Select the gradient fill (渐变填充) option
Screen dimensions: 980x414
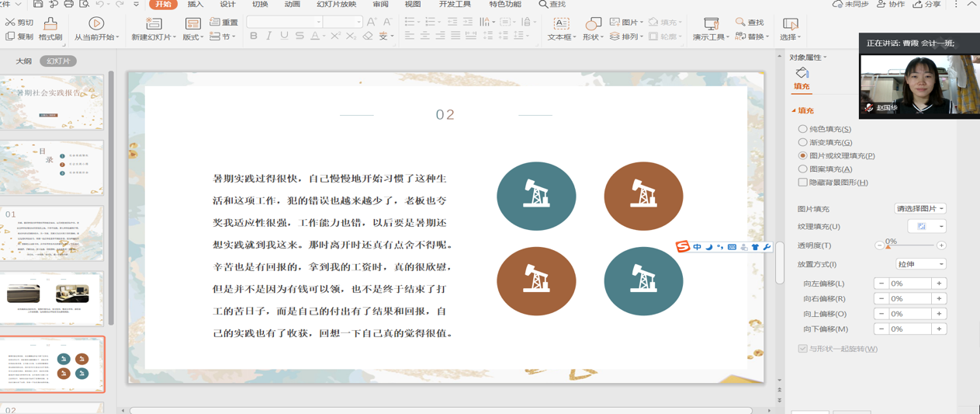pyautogui.click(x=802, y=142)
